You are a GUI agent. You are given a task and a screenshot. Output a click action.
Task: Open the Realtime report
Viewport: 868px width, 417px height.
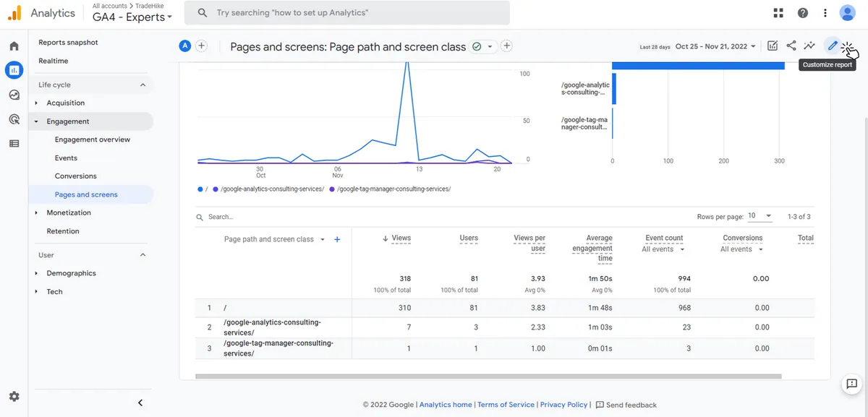[x=54, y=61]
